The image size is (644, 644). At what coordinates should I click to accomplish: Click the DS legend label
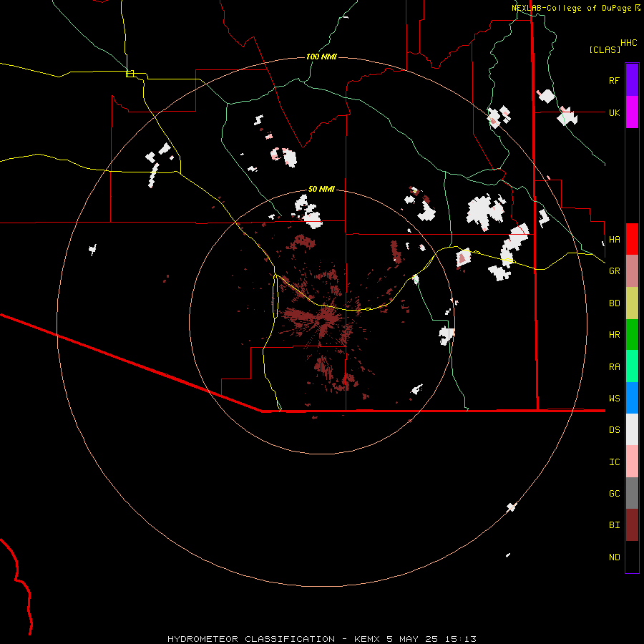click(x=614, y=429)
